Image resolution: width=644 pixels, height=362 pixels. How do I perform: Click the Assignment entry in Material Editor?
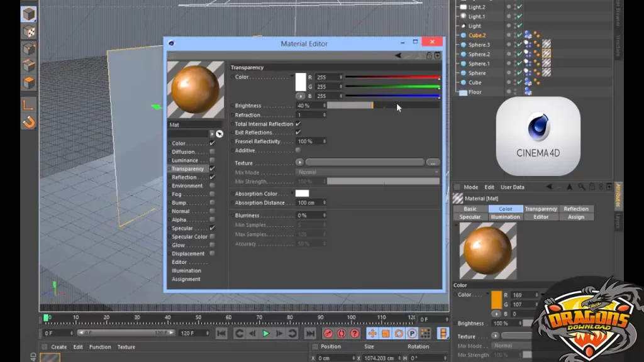[186, 278]
